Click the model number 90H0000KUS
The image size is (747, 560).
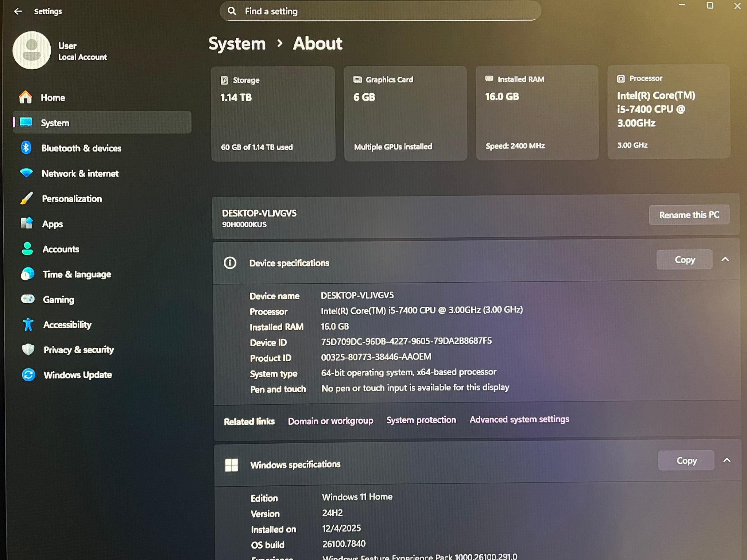point(244,224)
